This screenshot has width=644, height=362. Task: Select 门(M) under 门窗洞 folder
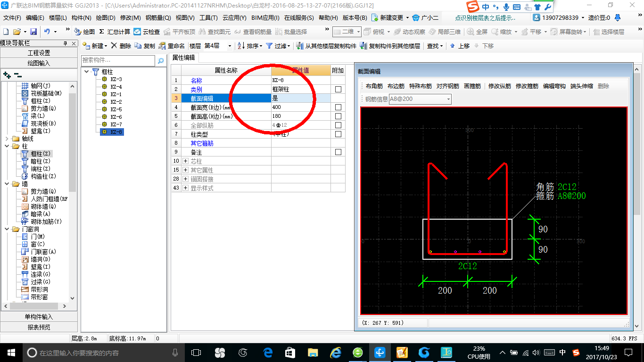tap(33, 237)
